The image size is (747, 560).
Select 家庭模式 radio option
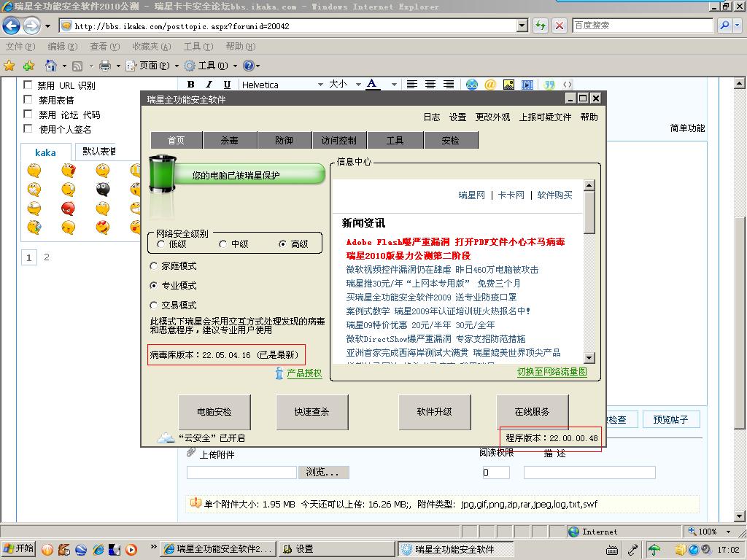coord(153,265)
